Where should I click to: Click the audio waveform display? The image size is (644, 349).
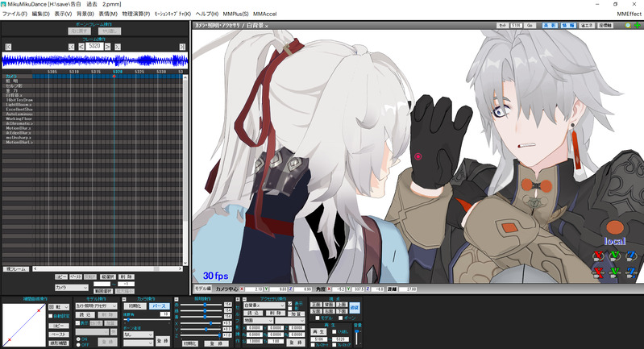(x=95, y=60)
